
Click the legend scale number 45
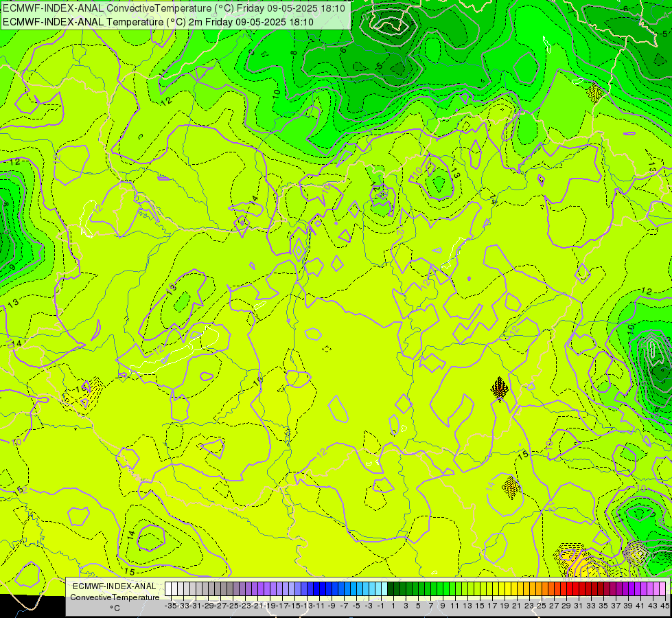coord(664,606)
